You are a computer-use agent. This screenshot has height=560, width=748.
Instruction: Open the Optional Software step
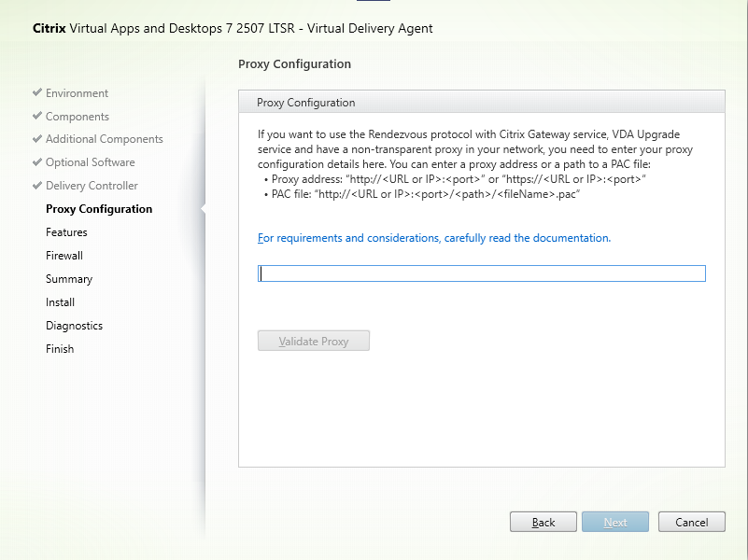tap(93, 161)
